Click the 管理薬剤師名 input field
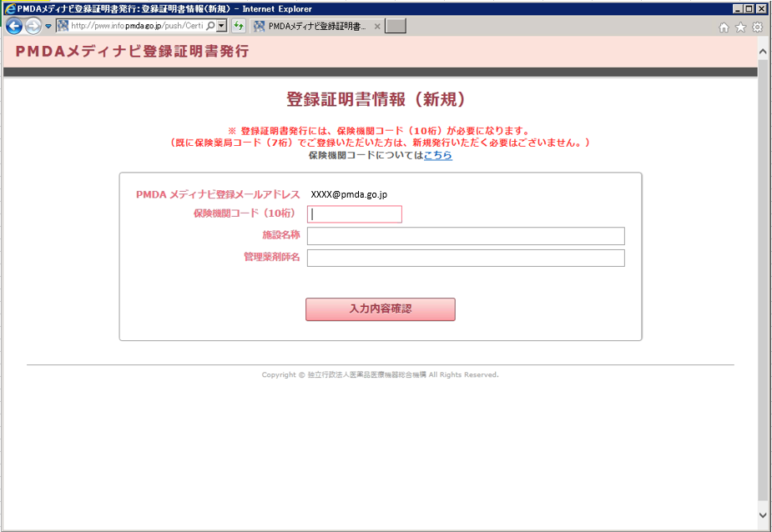Image resolution: width=772 pixels, height=532 pixels. click(466, 258)
